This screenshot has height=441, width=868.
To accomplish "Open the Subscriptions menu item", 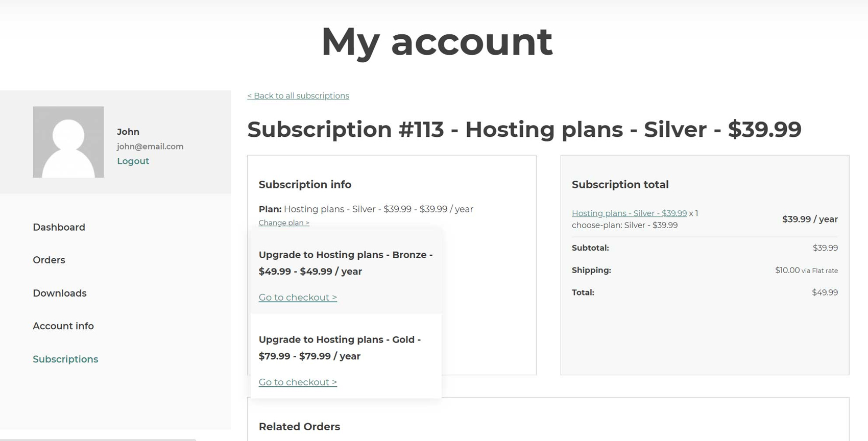I will tap(65, 359).
